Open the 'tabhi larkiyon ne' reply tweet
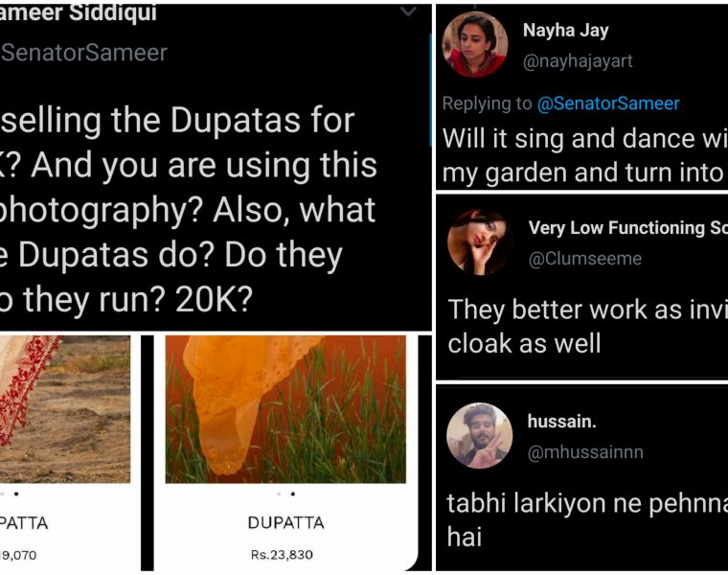The image size is (728, 575). tap(587, 520)
